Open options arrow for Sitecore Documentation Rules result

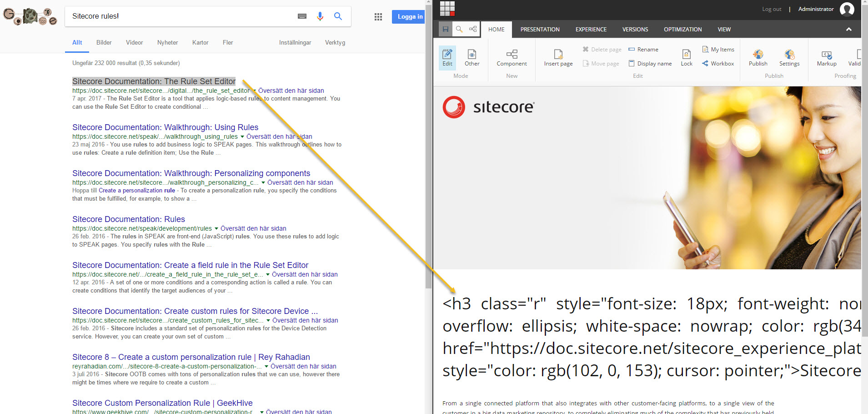(216, 228)
